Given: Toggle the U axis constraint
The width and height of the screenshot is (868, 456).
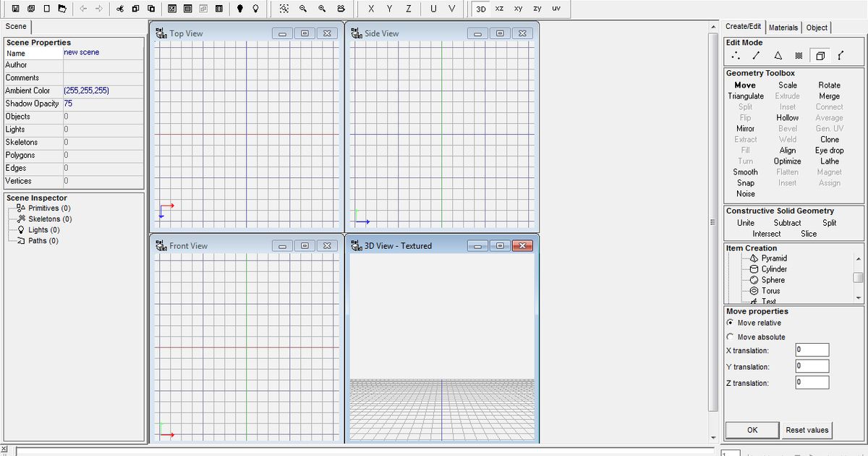Looking at the screenshot, I should (433, 9).
